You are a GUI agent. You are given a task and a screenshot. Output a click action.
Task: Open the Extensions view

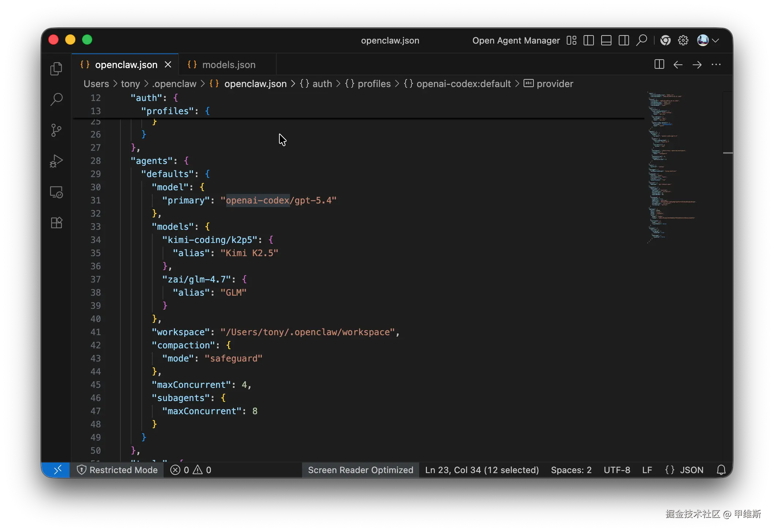56,223
